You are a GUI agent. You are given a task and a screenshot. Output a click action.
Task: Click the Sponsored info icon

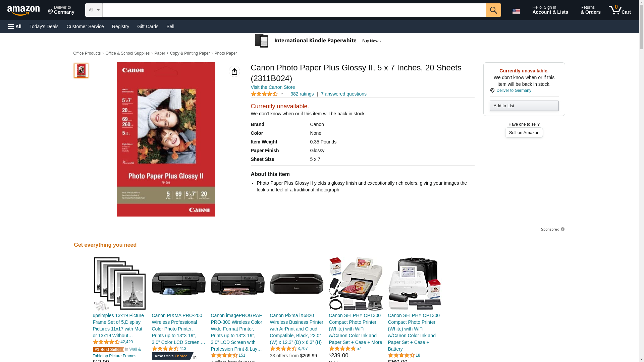click(x=562, y=229)
